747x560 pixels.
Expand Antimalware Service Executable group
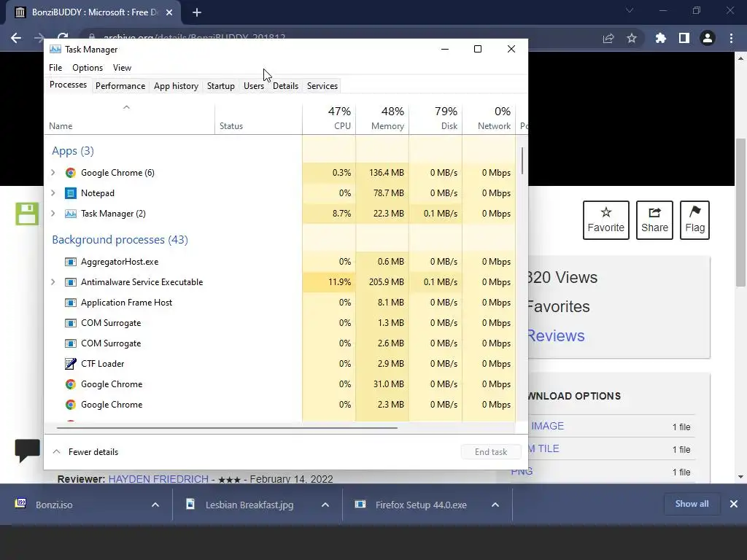tap(53, 282)
